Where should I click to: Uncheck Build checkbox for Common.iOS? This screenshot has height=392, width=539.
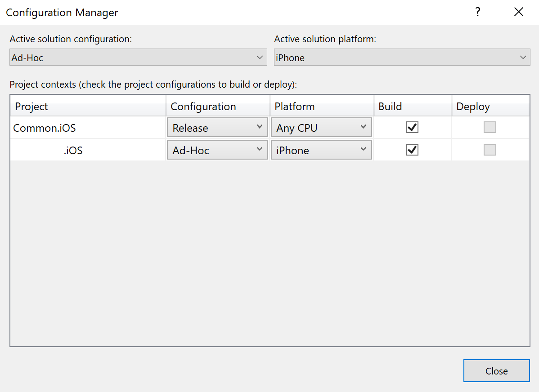click(412, 128)
